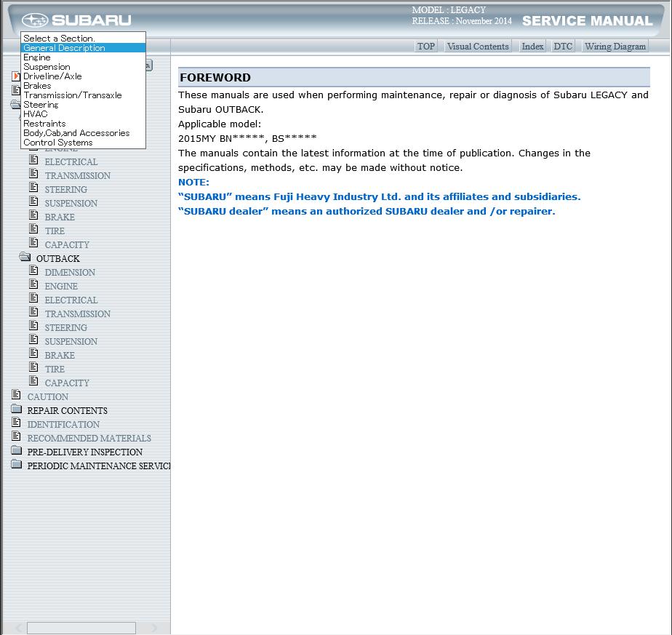Choose Transmission/Transaxle in the section list
Viewport: 672px width, 635px height.
83,95
